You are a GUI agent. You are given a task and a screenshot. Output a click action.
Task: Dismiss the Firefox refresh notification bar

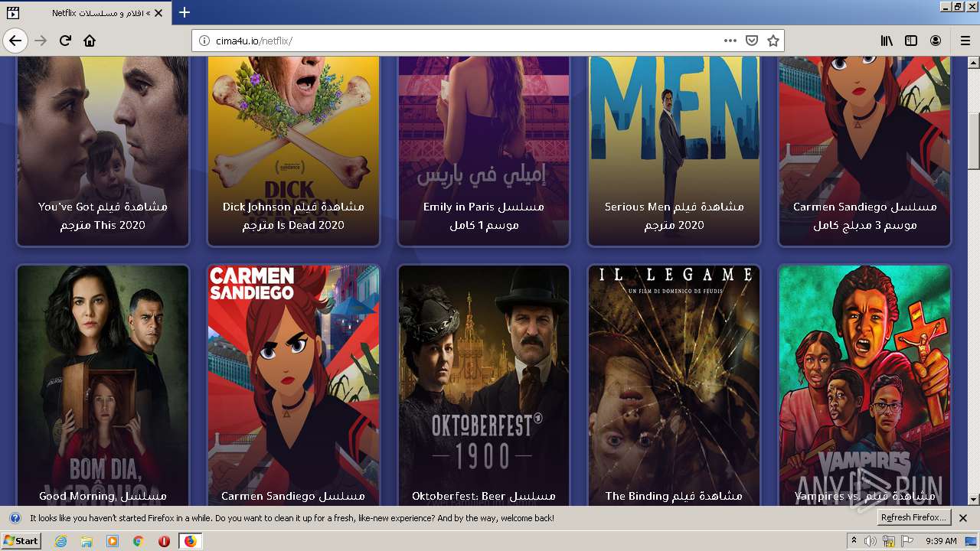pos(963,518)
